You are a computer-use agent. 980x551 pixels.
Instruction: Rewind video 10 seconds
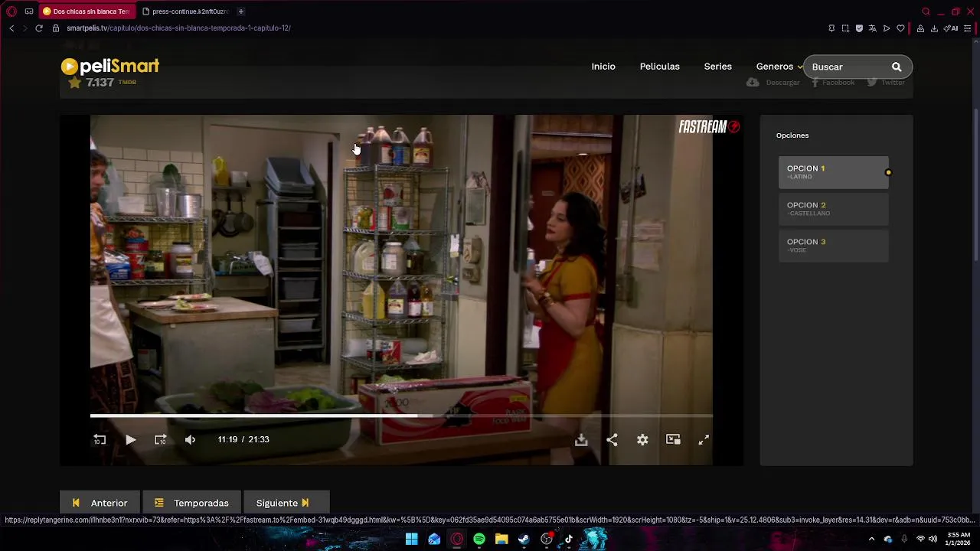pos(100,439)
